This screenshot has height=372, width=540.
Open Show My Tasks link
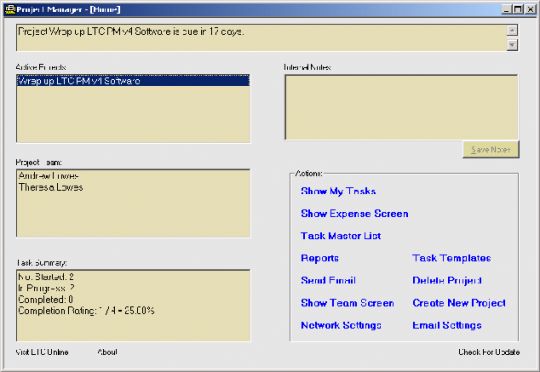pyautogui.click(x=338, y=191)
